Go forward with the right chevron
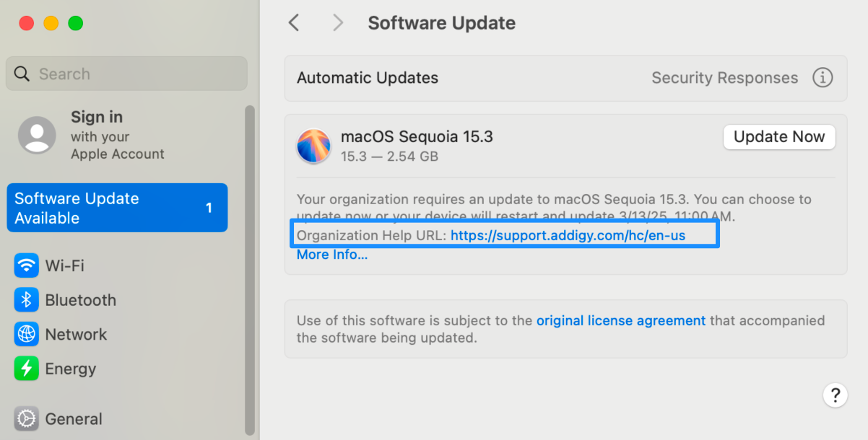This screenshot has width=868, height=440. pos(338,23)
